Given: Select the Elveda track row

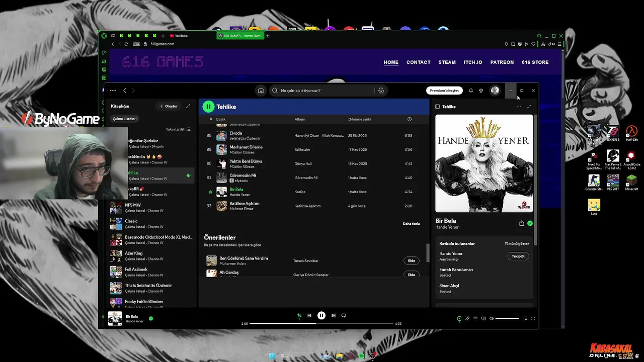Looking at the screenshot, I should (x=313, y=136).
